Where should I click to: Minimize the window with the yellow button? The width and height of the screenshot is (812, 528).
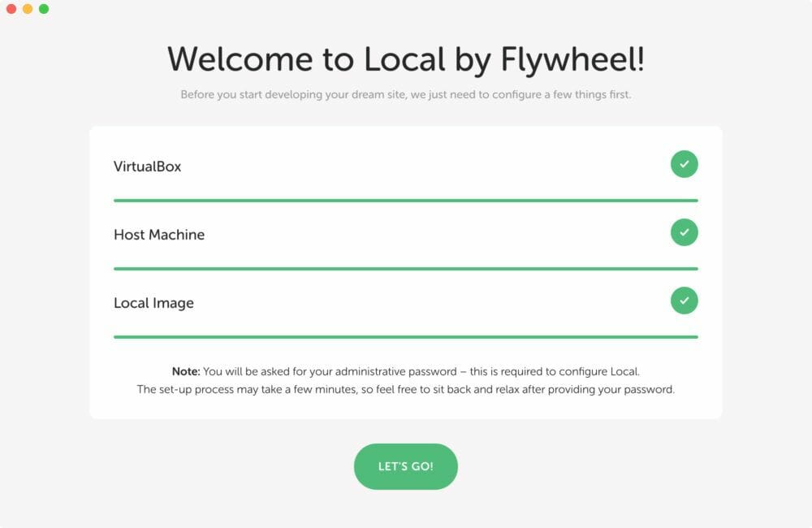pos(28,9)
